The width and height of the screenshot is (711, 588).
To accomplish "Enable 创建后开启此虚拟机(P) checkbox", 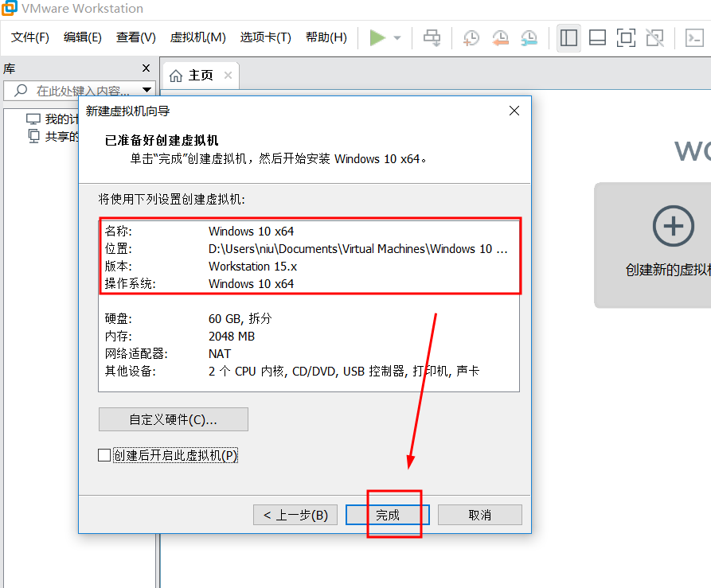I will [104, 455].
